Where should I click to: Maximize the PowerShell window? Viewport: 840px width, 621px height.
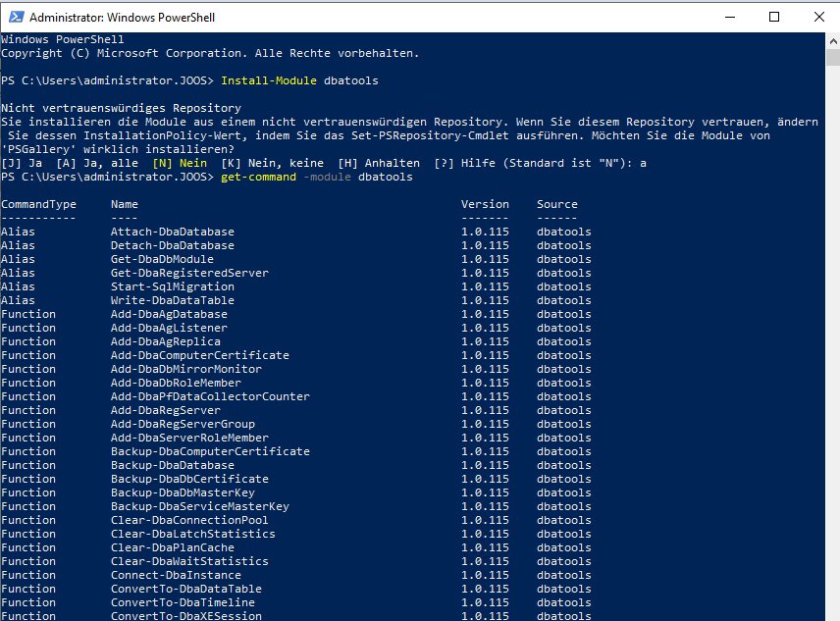point(774,17)
